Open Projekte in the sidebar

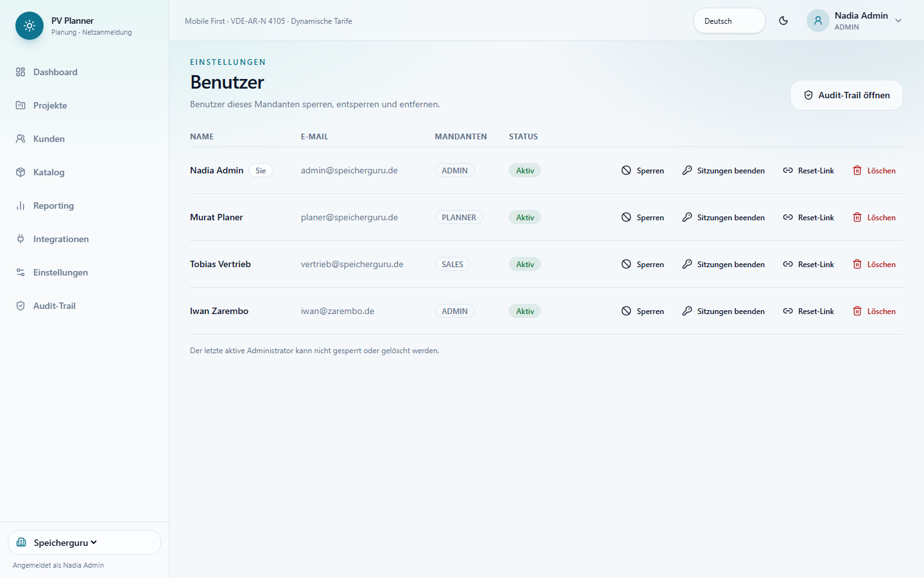(84, 105)
